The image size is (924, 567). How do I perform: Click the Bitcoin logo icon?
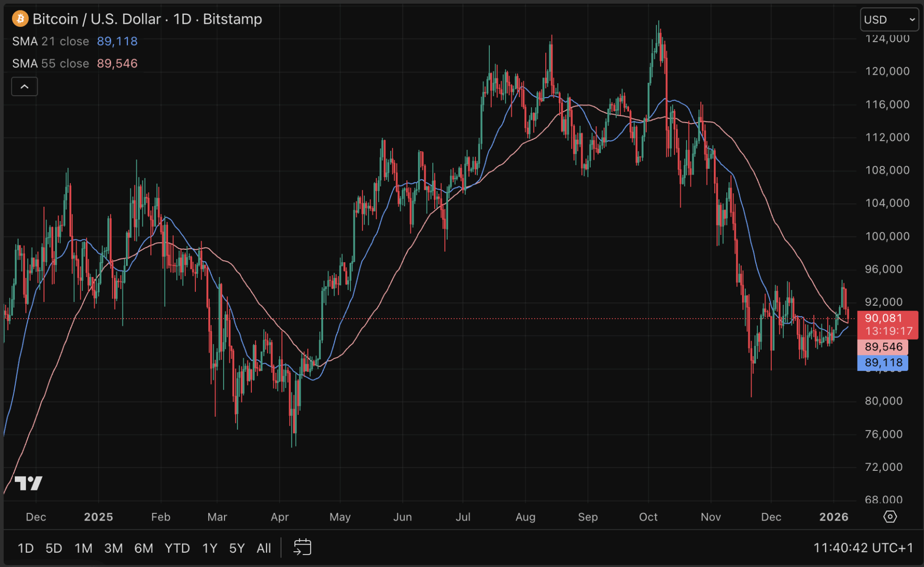[x=20, y=19]
